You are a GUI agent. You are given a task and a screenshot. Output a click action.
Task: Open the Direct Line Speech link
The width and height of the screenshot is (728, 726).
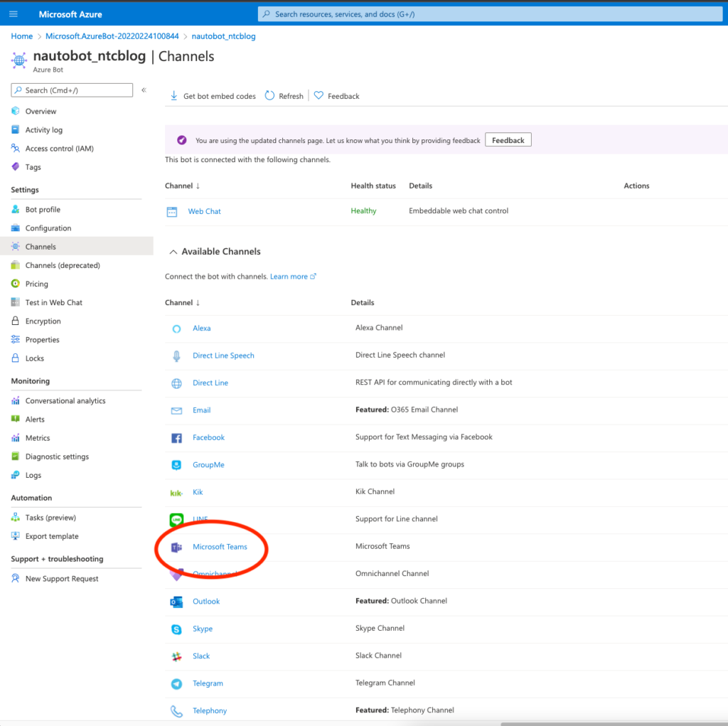tap(223, 356)
